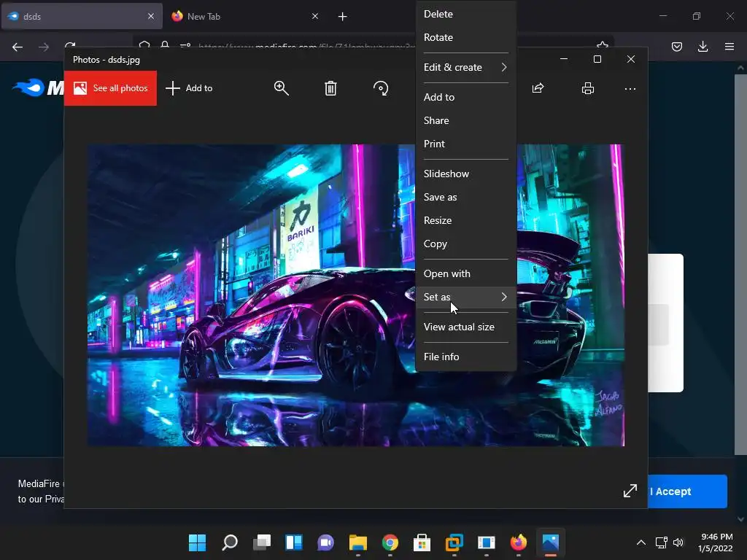Open Widgets on the taskbar

pos(293,542)
